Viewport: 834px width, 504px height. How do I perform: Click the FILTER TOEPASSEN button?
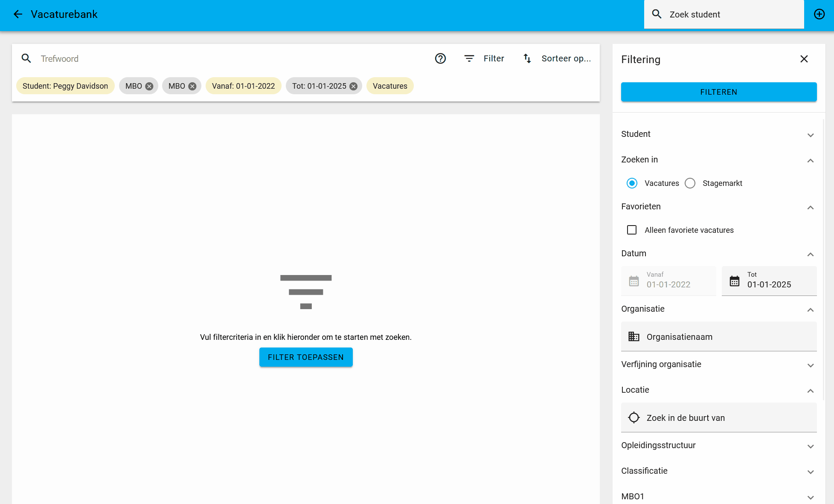tap(306, 357)
